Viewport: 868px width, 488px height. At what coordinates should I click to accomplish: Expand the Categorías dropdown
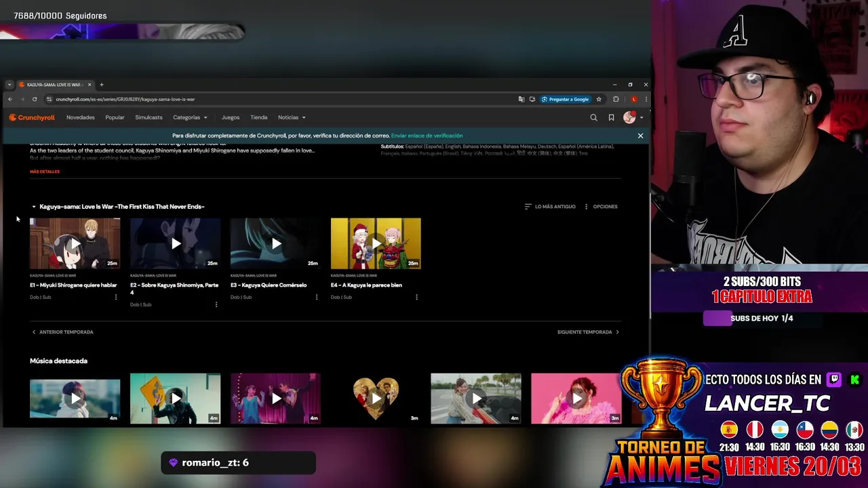click(190, 117)
